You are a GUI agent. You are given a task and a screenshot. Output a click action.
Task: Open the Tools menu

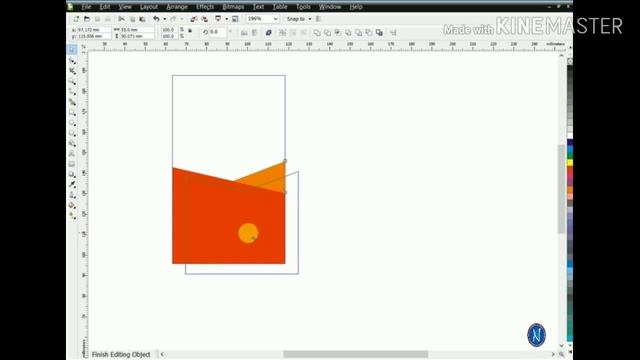click(x=303, y=7)
